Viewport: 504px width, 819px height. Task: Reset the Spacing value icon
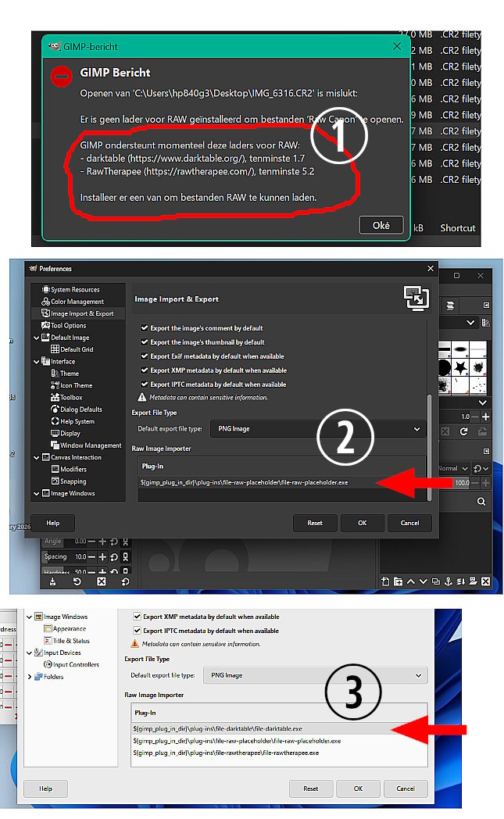coord(114,556)
